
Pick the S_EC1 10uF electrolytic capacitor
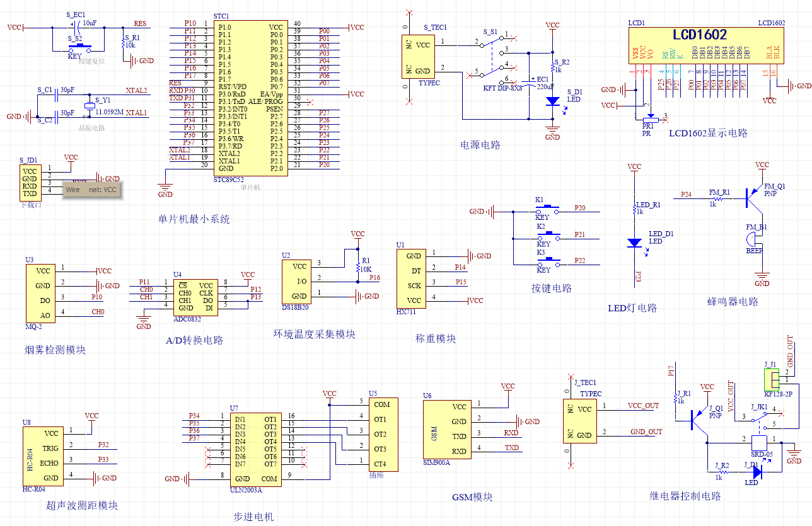[76, 27]
